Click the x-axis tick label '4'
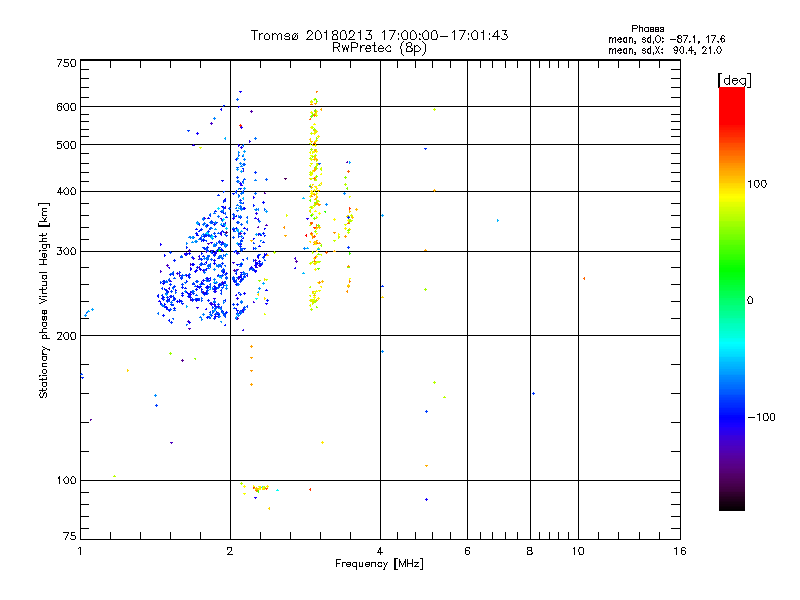The image size is (800, 600). (x=380, y=551)
